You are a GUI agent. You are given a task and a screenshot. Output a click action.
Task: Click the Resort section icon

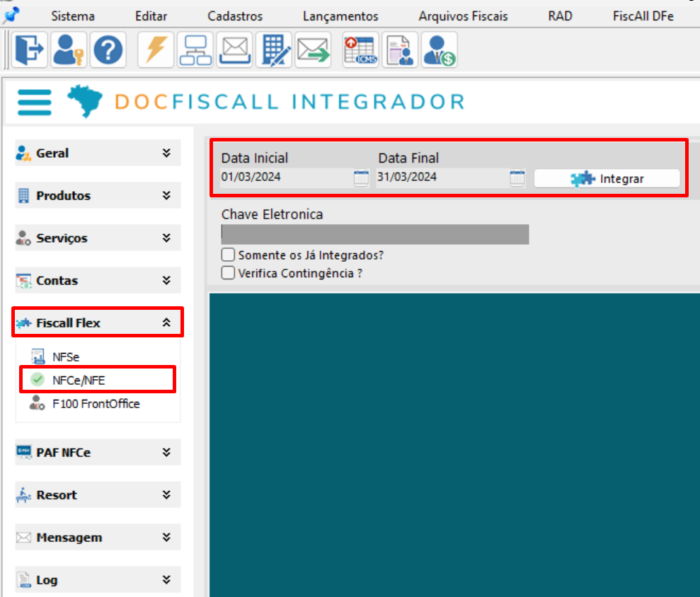[23, 495]
